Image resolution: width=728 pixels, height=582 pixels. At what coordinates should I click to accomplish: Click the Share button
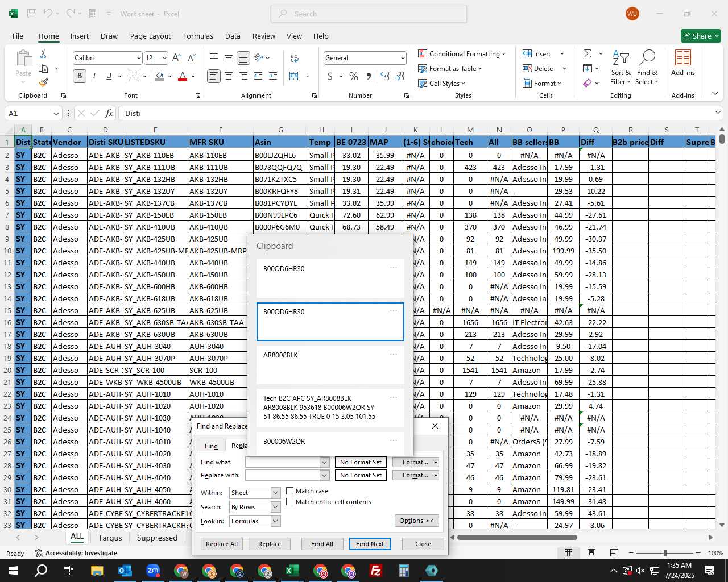click(x=701, y=36)
